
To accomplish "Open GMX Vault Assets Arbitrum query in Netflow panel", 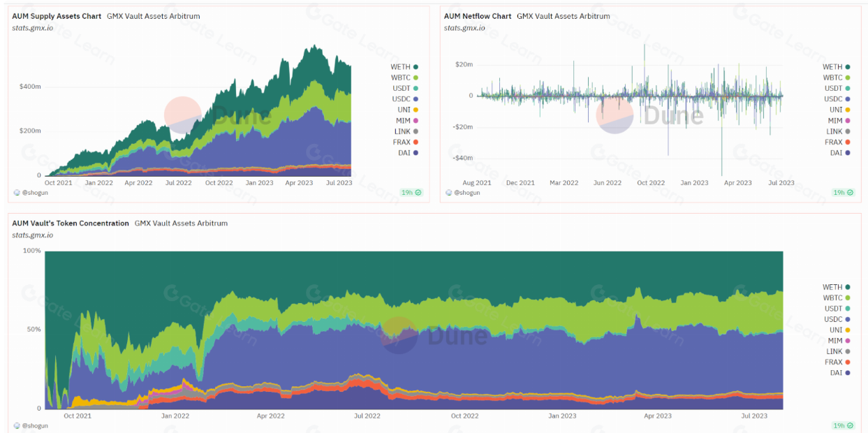I will coord(563,16).
